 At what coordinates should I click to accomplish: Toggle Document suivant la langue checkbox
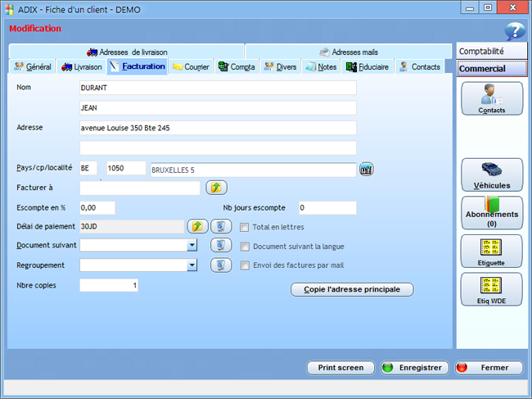(244, 246)
